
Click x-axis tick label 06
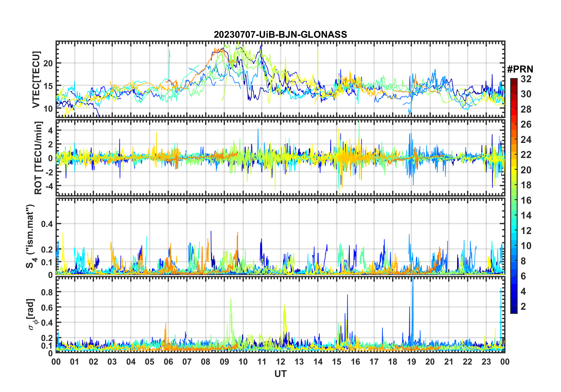[168, 362]
